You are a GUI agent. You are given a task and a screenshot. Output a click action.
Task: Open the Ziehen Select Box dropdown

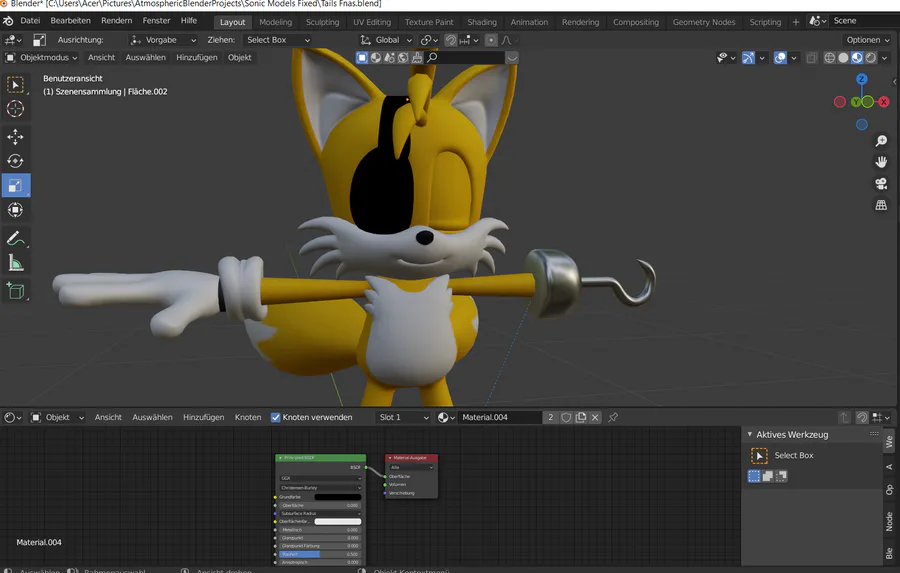tap(277, 40)
